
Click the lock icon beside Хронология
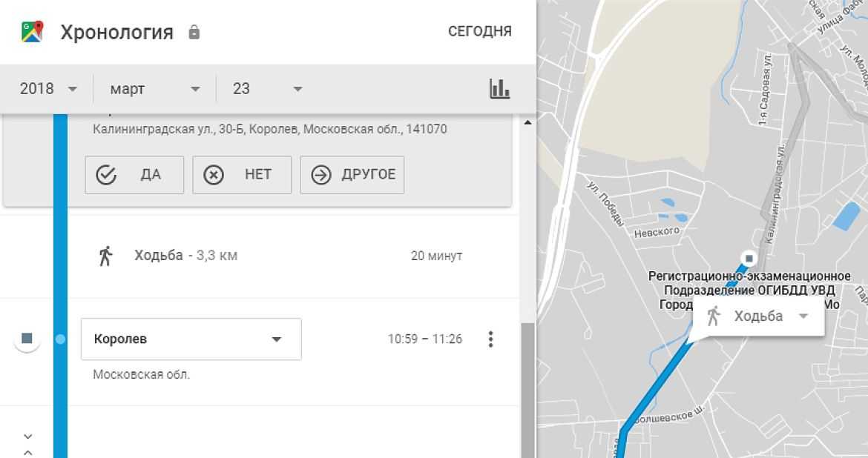(x=194, y=33)
